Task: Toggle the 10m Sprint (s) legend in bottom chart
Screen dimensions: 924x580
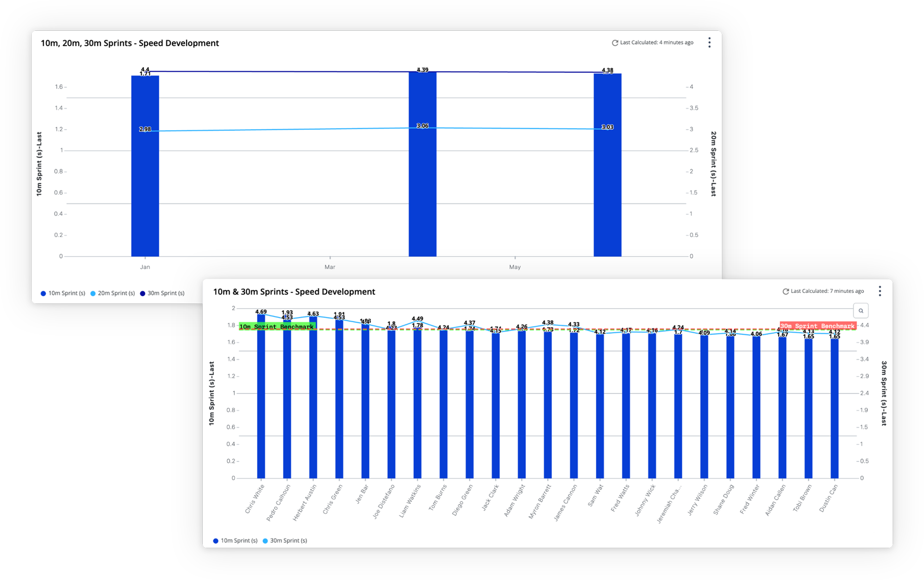Action: click(235, 541)
